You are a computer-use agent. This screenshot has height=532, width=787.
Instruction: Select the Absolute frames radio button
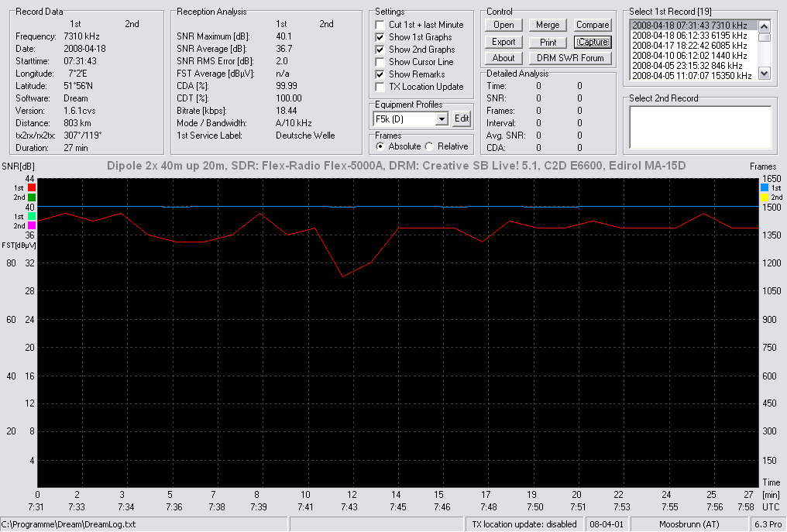[x=380, y=146]
